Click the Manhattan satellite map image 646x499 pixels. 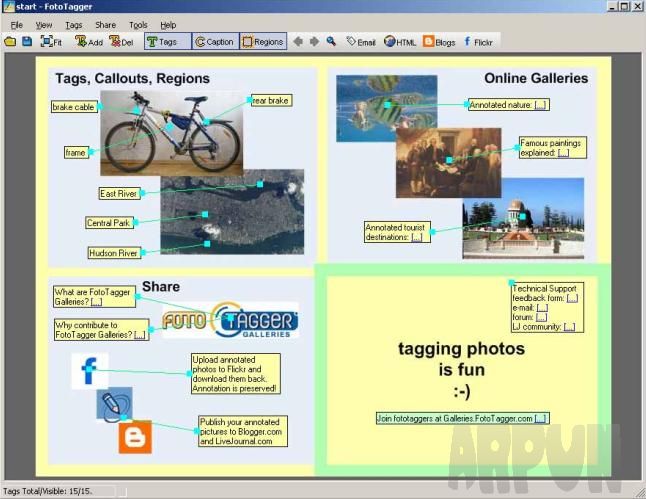click(232, 212)
